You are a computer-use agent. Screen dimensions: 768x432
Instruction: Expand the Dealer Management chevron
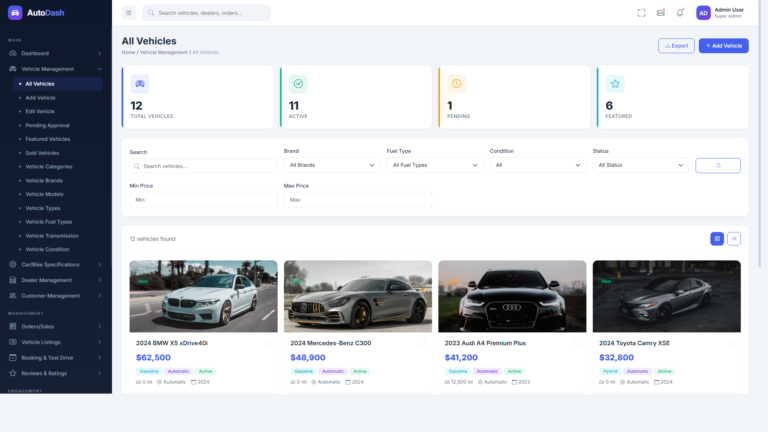tap(99, 280)
